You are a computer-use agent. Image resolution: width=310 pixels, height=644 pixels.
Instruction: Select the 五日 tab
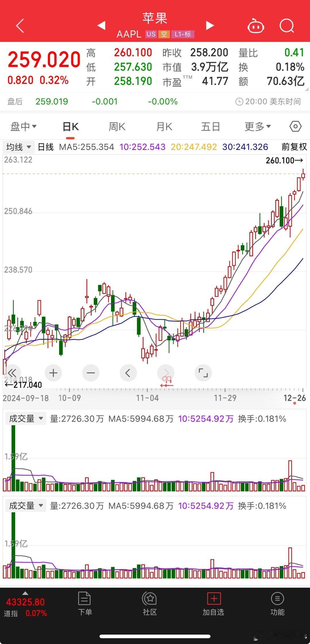[x=210, y=127]
